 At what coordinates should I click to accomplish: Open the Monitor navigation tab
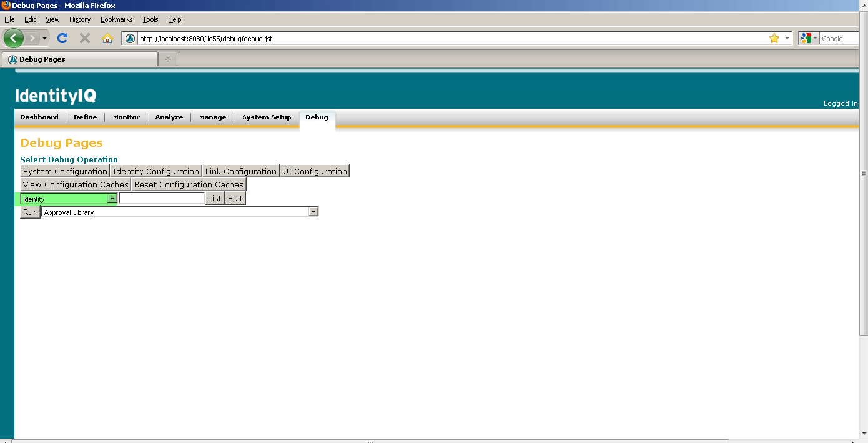pos(126,117)
